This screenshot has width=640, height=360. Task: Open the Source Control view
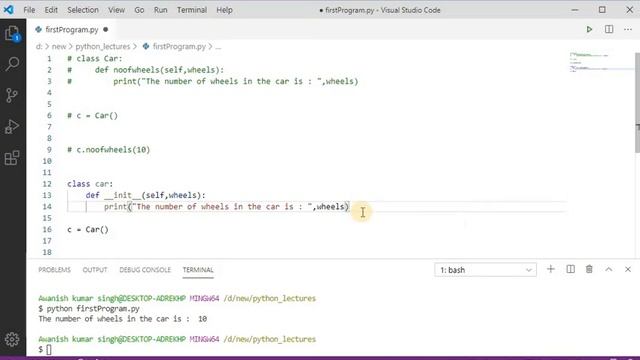tap(12, 95)
